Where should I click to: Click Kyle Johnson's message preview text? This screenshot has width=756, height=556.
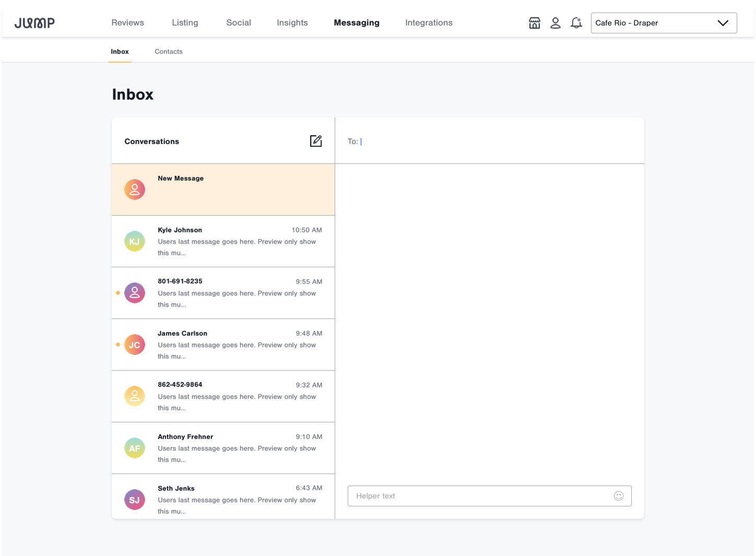pos(237,247)
